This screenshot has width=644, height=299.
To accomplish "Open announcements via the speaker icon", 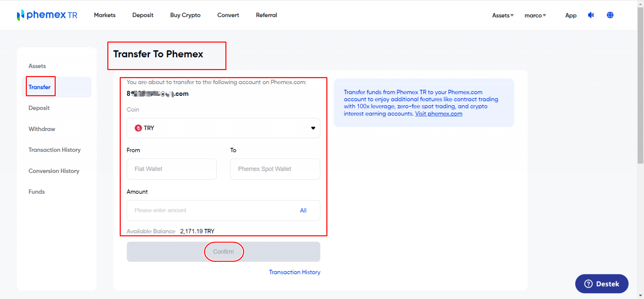I will point(591,15).
